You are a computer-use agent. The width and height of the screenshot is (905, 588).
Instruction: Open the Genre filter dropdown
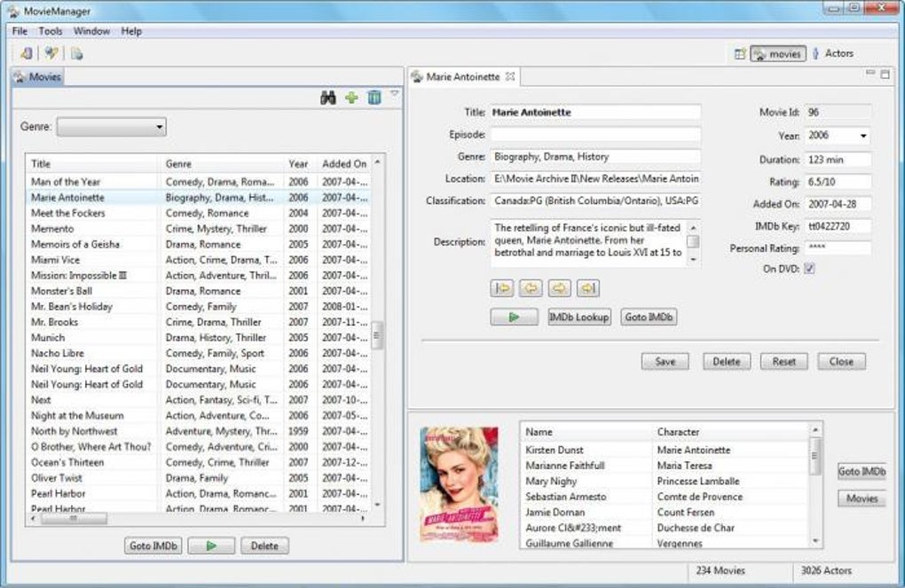(x=160, y=126)
